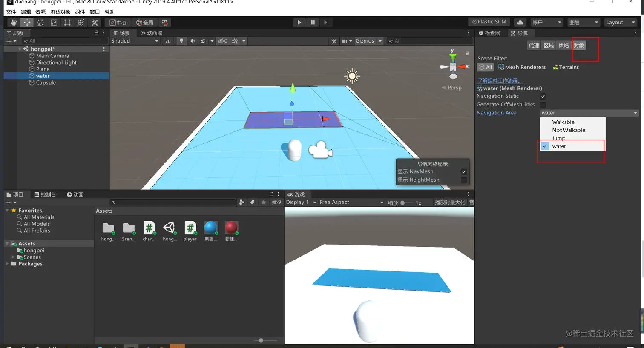Click the Project panel search field
The height and width of the screenshot is (348, 644).
(172, 203)
